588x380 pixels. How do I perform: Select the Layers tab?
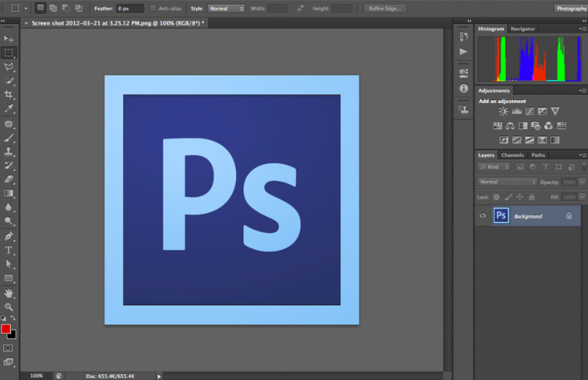click(x=486, y=155)
